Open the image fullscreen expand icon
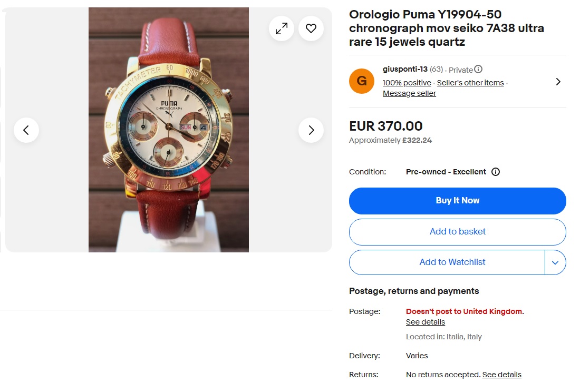 click(282, 28)
